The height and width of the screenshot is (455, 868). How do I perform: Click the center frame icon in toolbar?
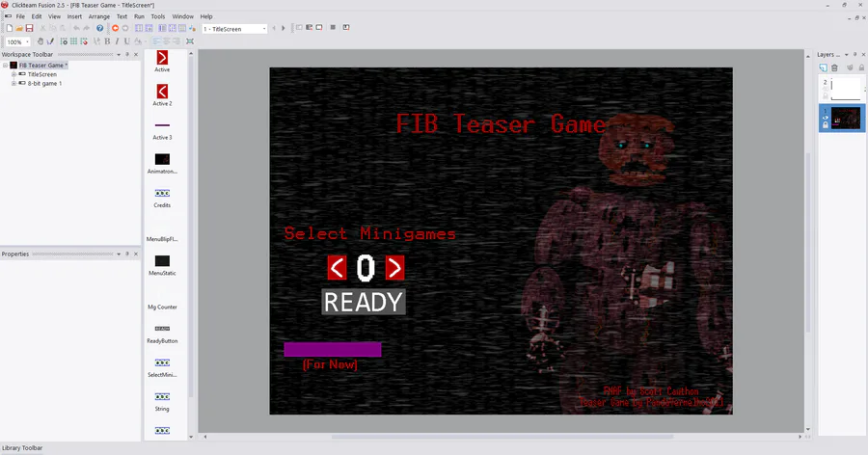190,41
